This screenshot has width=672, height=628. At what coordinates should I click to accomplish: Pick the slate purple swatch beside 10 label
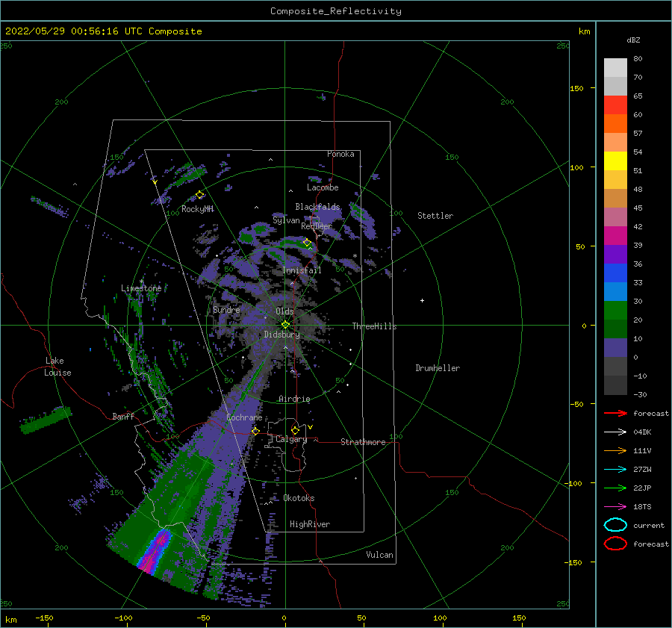(615, 348)
